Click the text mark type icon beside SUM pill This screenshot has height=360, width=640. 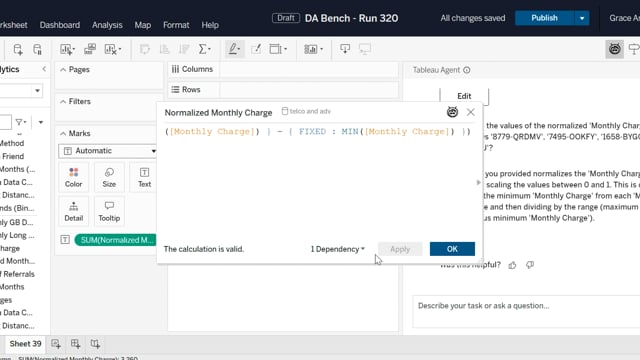pos(65,240)
